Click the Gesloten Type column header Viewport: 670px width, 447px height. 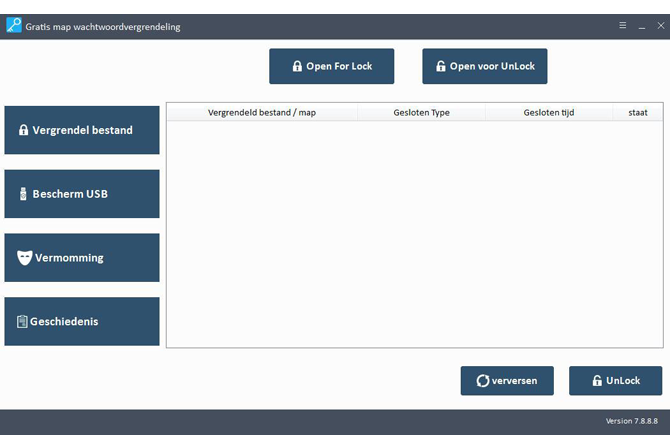(x=421, y=112)
